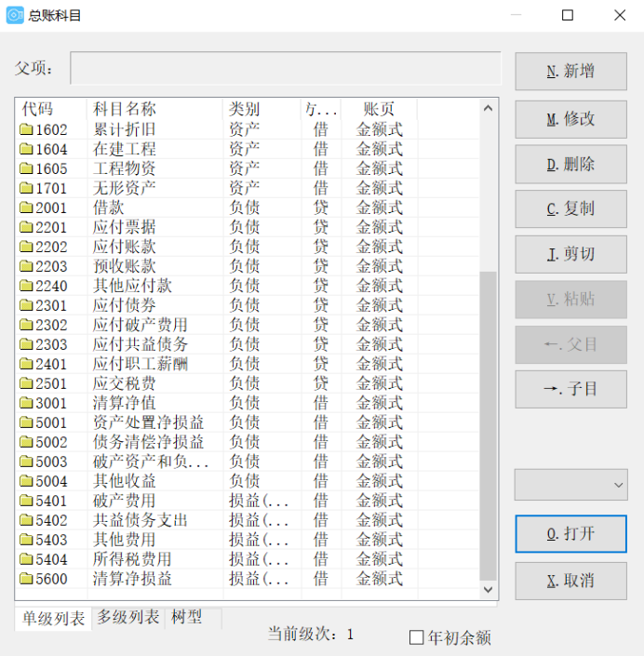
Task: Click the list scroll-down arrow
Action: [x=488, y=590]
